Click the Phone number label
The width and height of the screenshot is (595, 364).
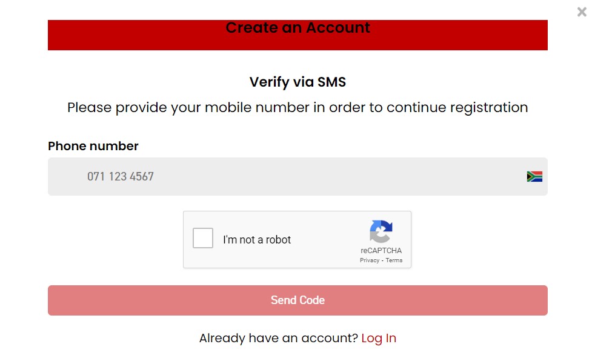pyautogui.click(x=93, y=146)
